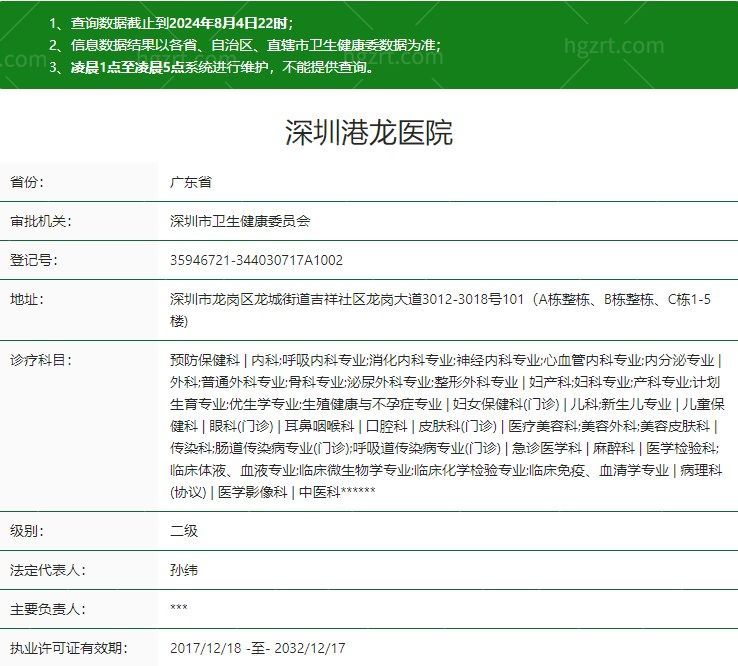Click the 法定代表人 label
The width and height of the screenshot is (738, 666).
pyautogui.click(x=48, y=570)
